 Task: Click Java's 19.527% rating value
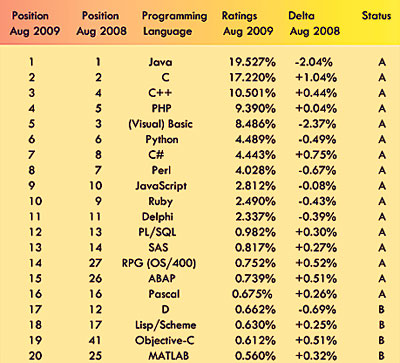point(252,62)
